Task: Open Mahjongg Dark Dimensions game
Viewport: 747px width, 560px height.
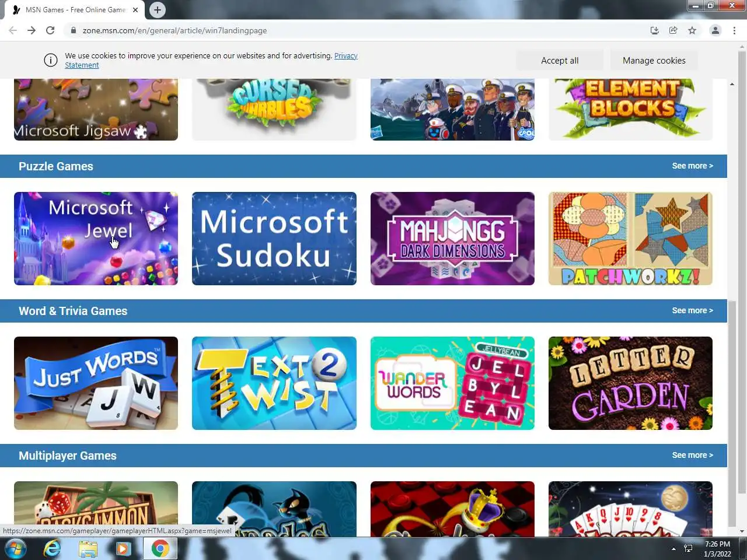Action: [x=452, y=239]
